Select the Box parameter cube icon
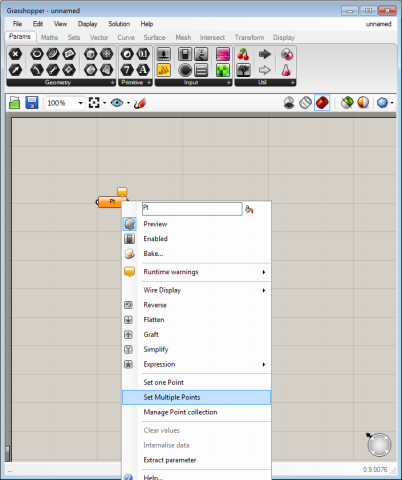This screenshot has width=402, height=480. [x=90, y=54]
